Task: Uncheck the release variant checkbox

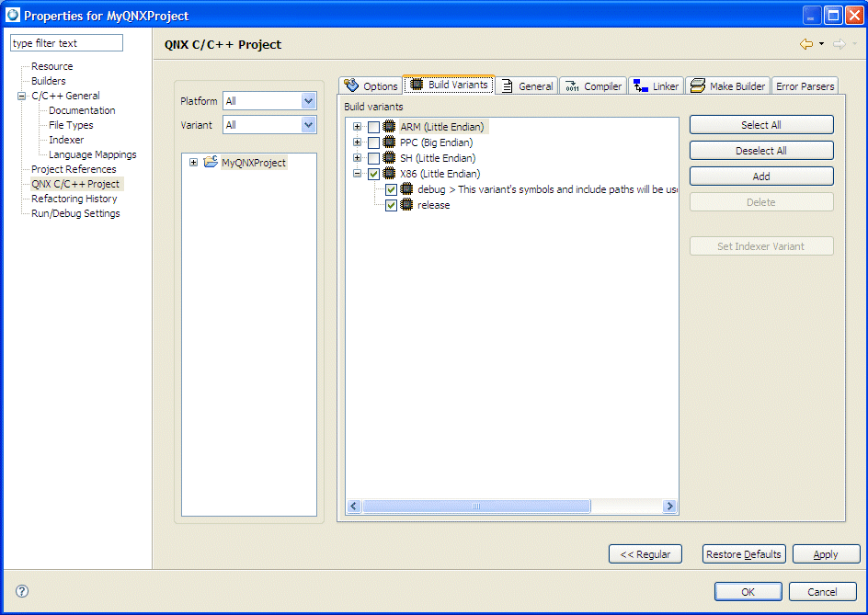Action: (x=391, y=205)
